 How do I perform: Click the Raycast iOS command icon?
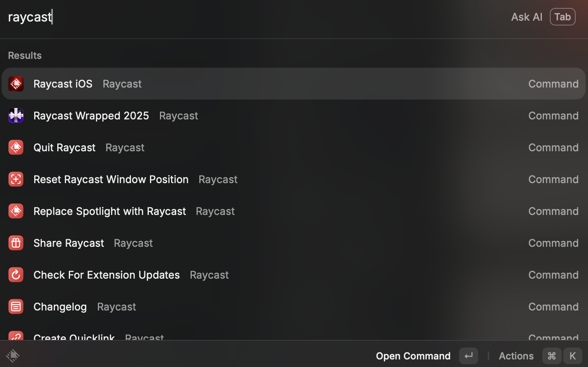pos(16,84)
